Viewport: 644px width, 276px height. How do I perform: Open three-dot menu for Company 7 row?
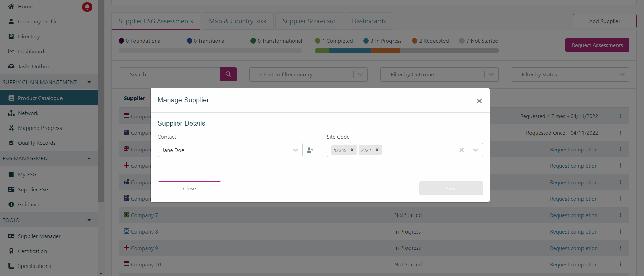[620, 215]
